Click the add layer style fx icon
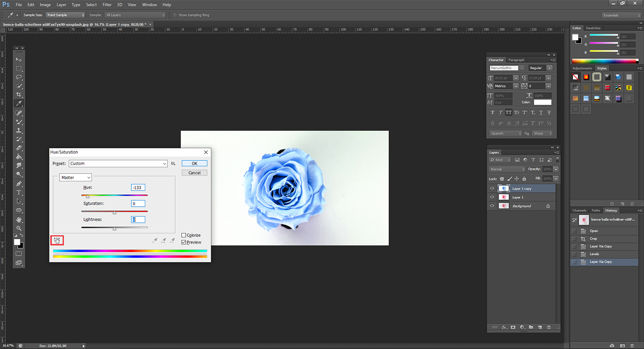644x349 pixels. pos(504,327)
